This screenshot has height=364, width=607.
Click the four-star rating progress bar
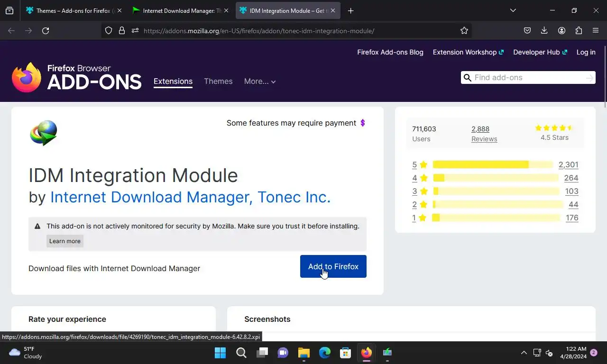point(496,178)
